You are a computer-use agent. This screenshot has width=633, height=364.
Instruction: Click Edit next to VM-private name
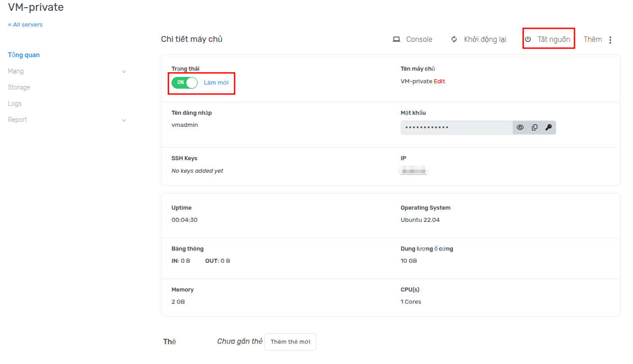pyautogui.click(x=439, y=81)
